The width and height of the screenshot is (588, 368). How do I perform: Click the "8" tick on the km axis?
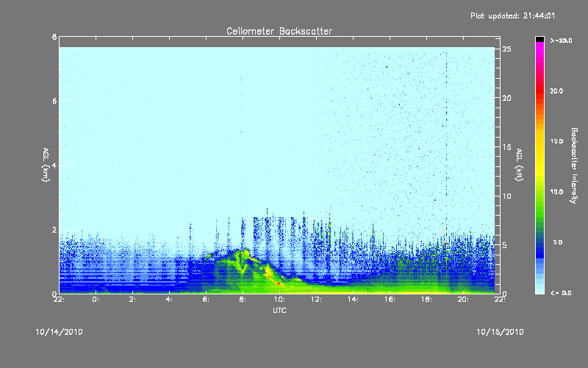coord(54,37)
